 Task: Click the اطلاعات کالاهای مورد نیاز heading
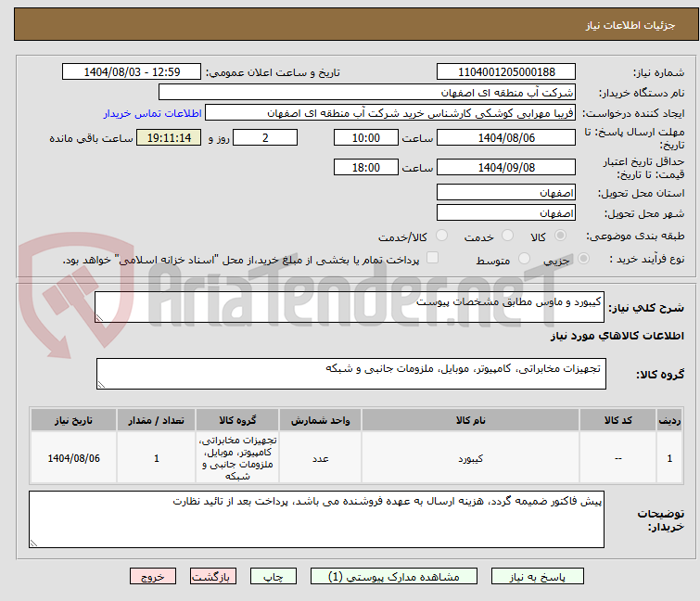click(617, 336)
